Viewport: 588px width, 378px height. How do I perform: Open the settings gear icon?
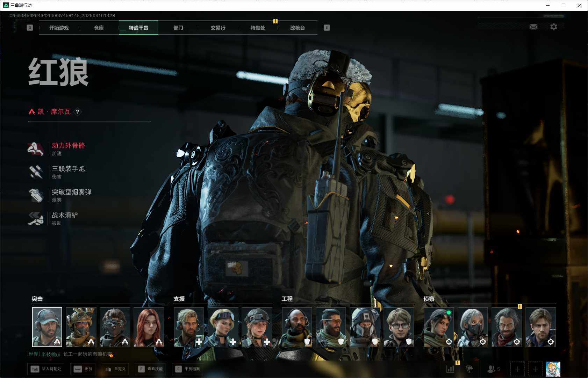(x=554, y=27)
